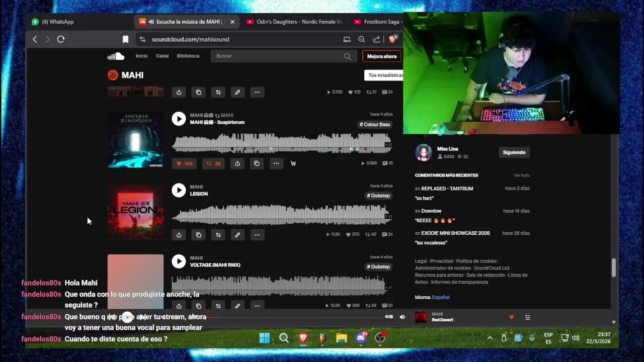
Task: Click the page vertical scrollbar thumb
Action: pos(613,267)
